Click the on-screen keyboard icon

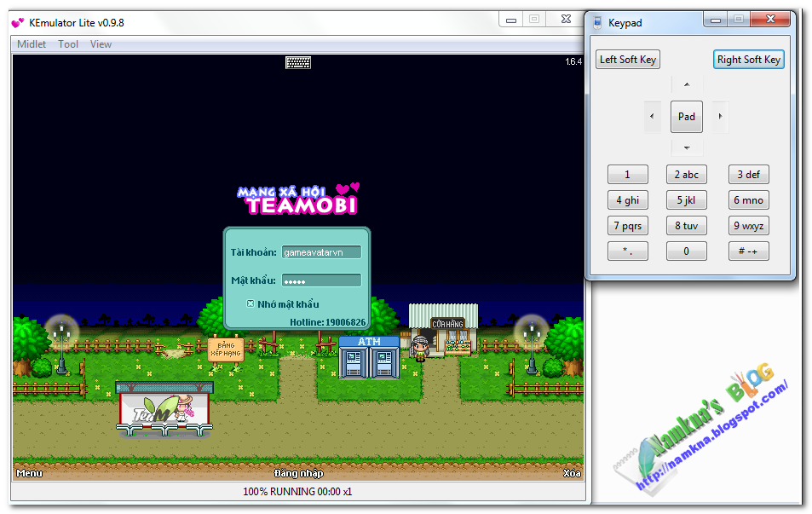[298, 63]
